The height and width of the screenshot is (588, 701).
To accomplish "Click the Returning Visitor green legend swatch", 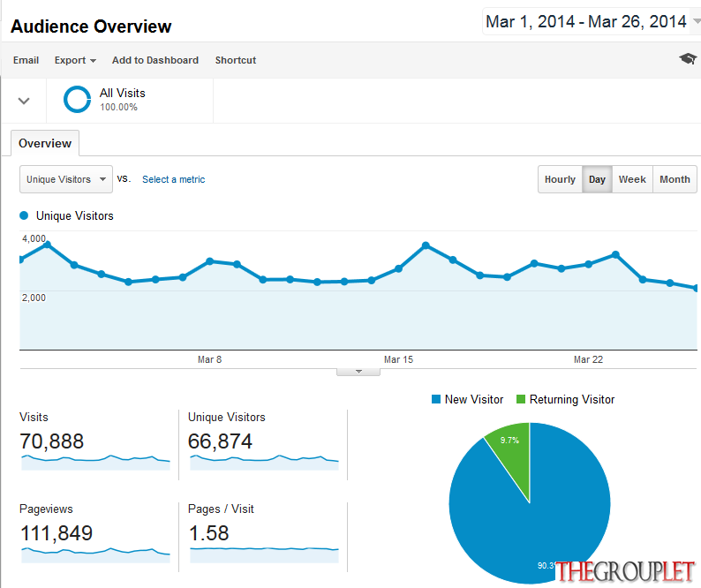I will [520, 399].
